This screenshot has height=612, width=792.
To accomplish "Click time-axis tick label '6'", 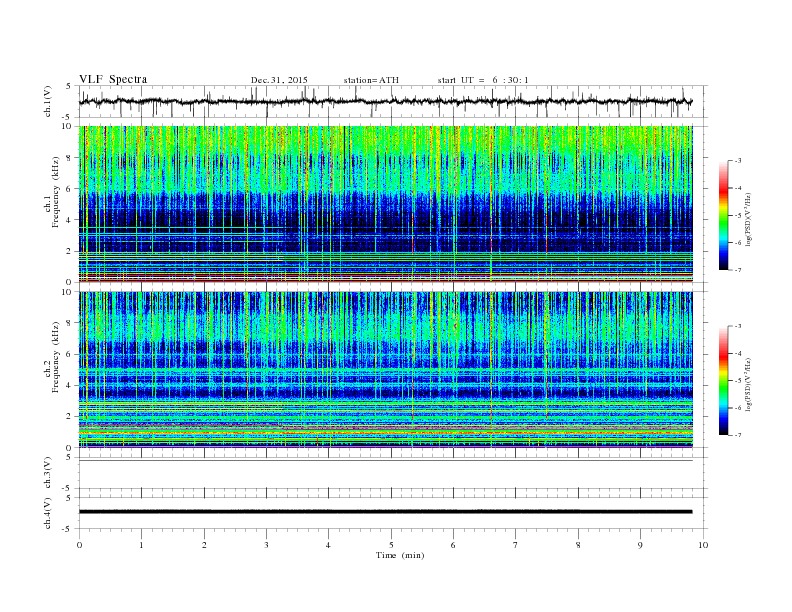I will click(x=453, y=545).
